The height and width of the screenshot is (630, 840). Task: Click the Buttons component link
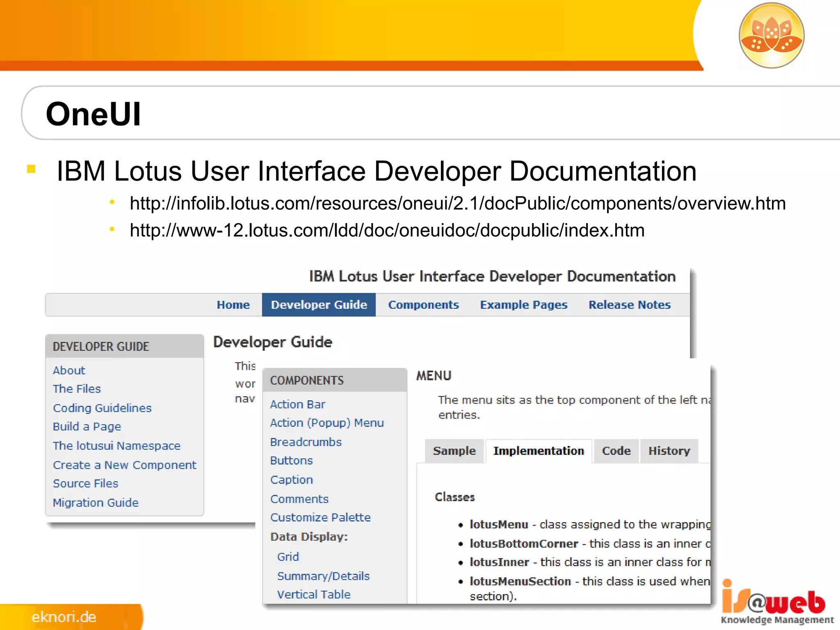click(291, 461)
